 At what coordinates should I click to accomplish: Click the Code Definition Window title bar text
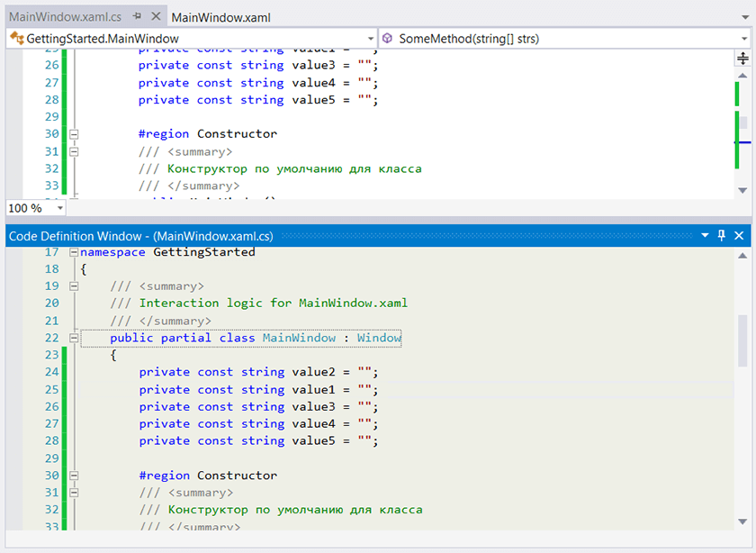[140, 236]
